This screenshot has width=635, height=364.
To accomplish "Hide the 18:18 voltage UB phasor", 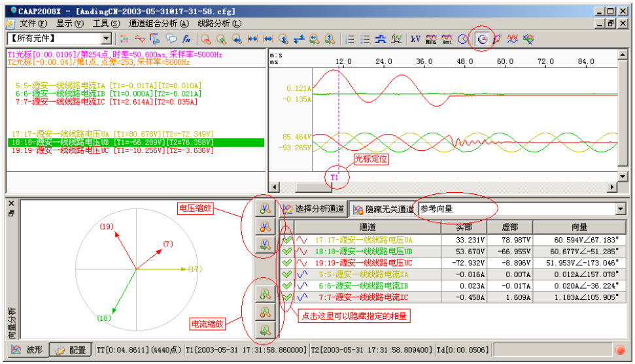I will 286,251.
